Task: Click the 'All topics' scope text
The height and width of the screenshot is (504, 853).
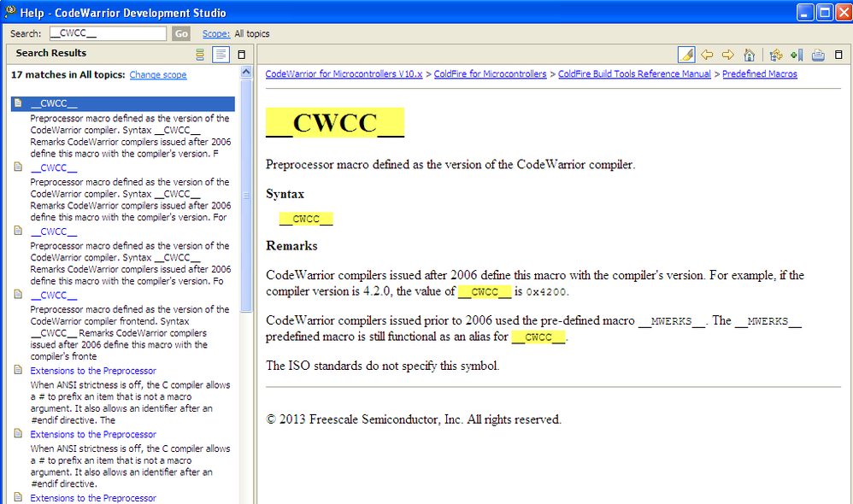Action: [x=252, y=33]
